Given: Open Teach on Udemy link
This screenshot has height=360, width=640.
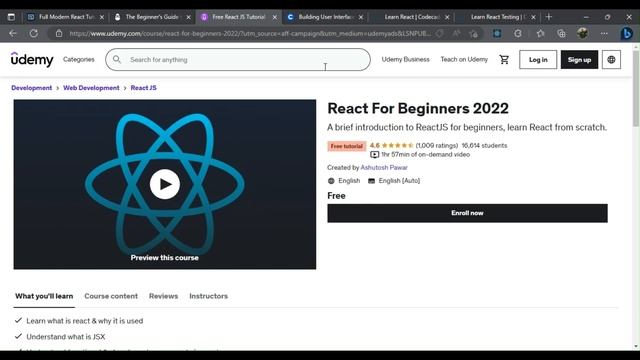Looking at the screenshot, I should [464, 59].
